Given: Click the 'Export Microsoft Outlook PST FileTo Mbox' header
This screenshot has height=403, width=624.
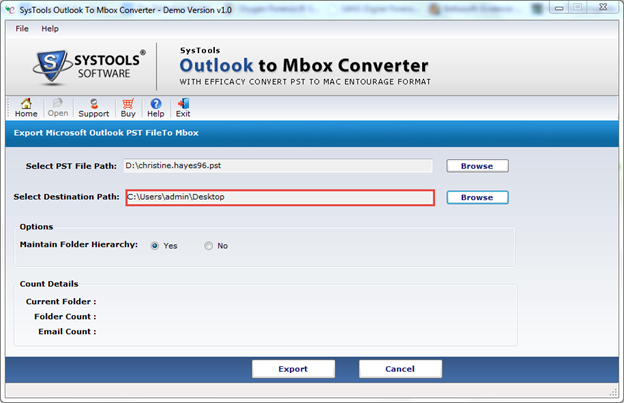Looking at the screenshot, I should tap(106, 133).
